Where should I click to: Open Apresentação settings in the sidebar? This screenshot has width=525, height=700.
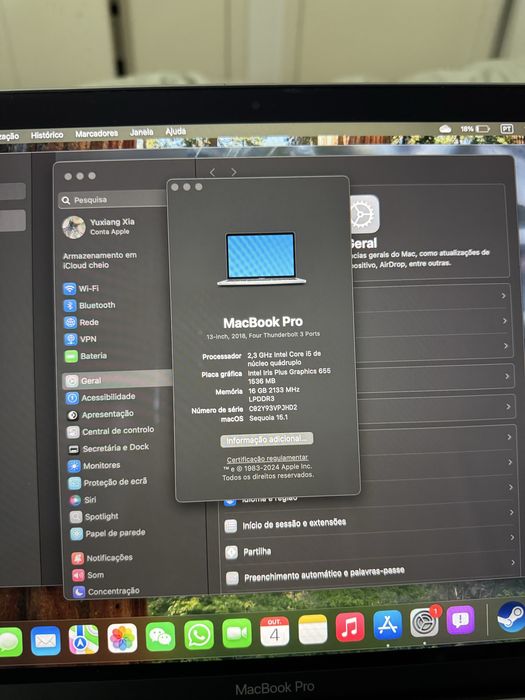(100, 414)
